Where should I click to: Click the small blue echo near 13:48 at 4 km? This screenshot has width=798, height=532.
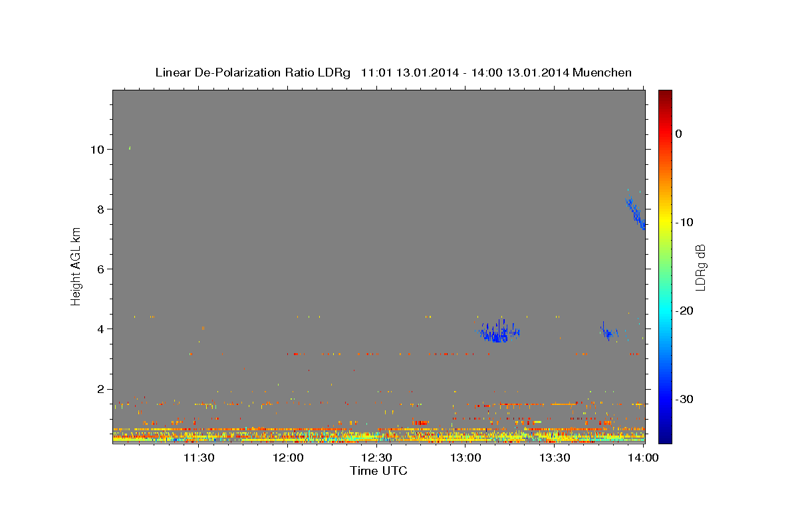click(x=608, y=332)
